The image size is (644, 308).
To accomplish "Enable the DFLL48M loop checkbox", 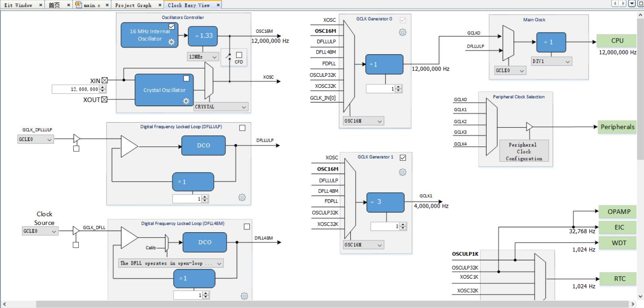I will coord(247,227).
